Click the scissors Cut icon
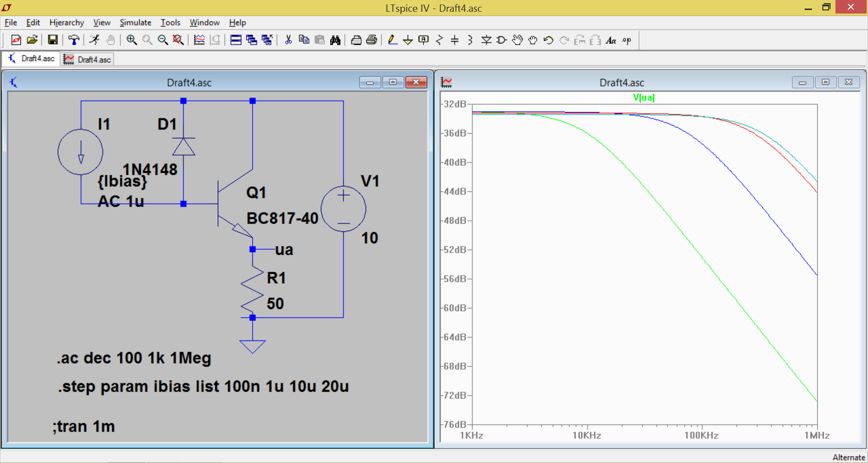 (288, 40)
